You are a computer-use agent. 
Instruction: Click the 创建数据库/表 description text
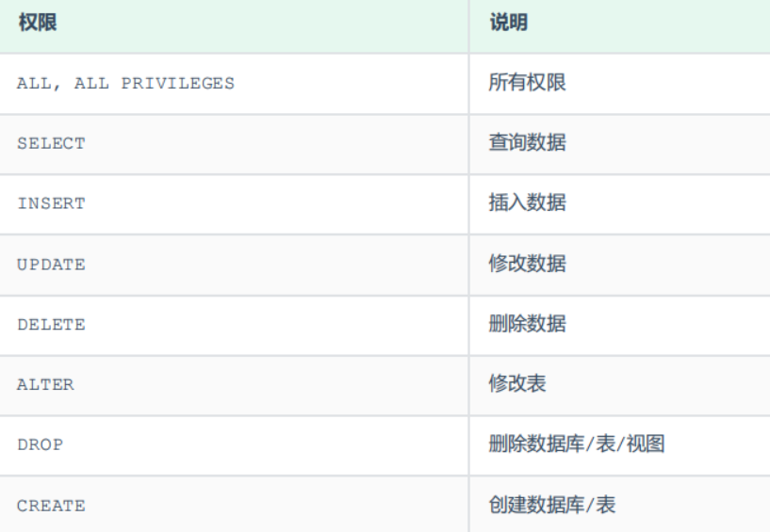tap(551, 505)
